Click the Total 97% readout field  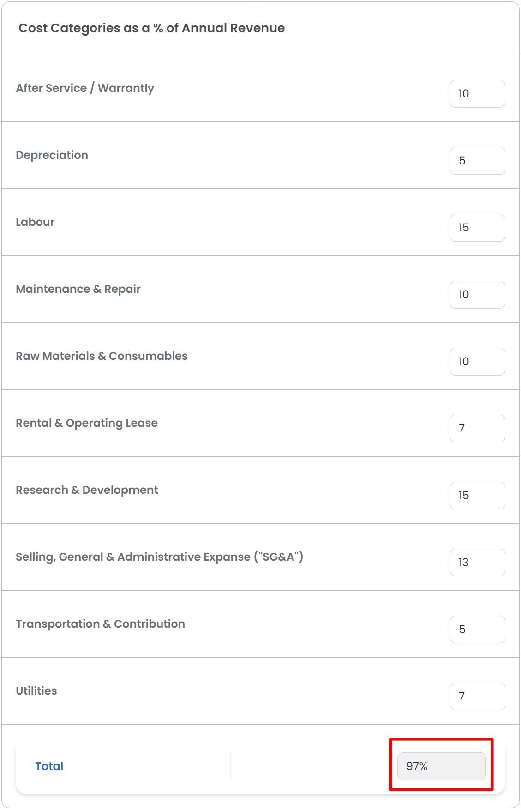coord(441,766)
